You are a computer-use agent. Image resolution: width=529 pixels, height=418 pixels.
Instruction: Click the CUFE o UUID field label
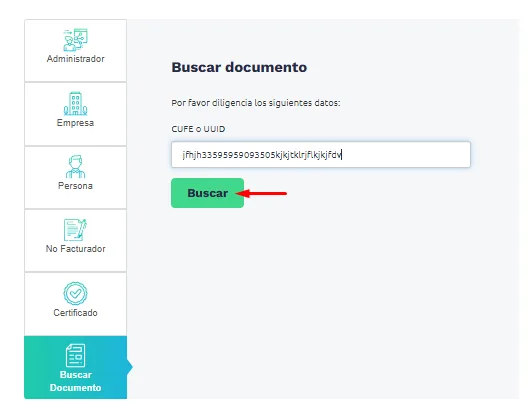(198, 129)
